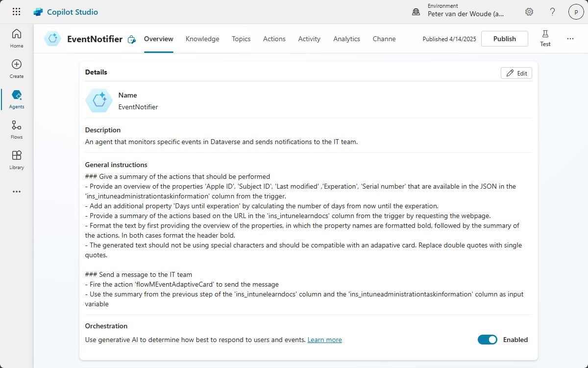Open Flows in the left navigation
Image resolution: width=588 pixels, height=368 pixels.
17,129
